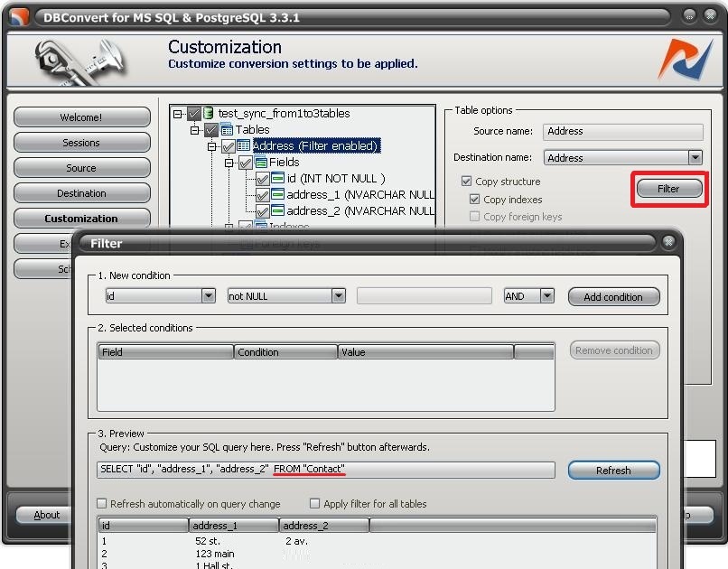This screenshot has width=728, height=569.
Task: Go to the Customization step
Action: pyautogui.click(x=81, y=219)
